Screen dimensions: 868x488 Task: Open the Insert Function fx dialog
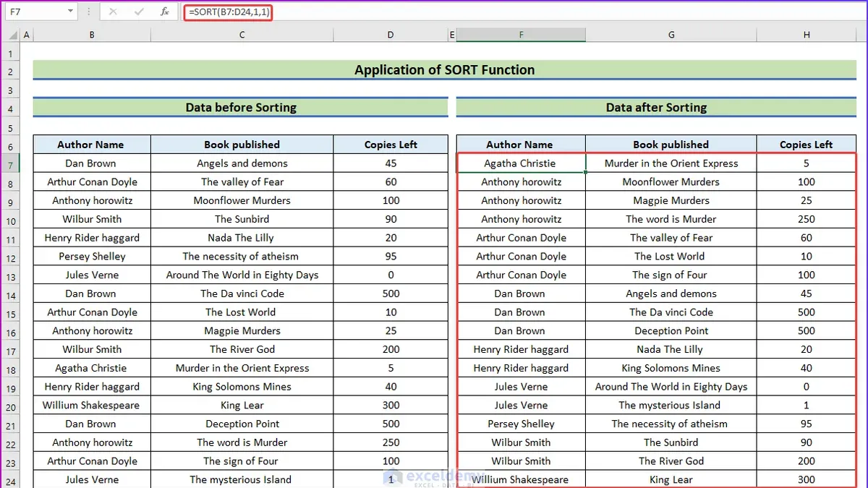coord(165,12)
